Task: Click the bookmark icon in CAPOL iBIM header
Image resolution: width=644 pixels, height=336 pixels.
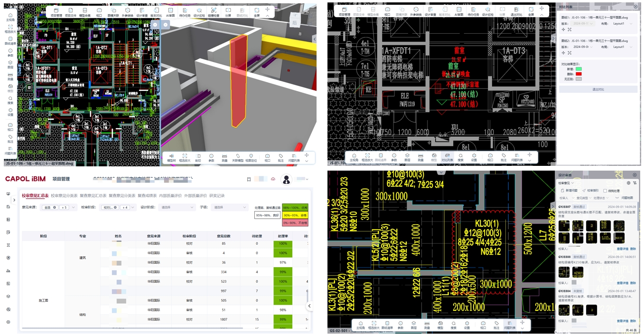Action: (249, 179)
